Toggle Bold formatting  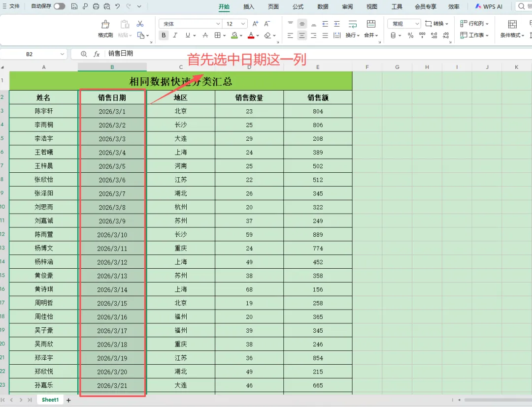pos(164,35)
